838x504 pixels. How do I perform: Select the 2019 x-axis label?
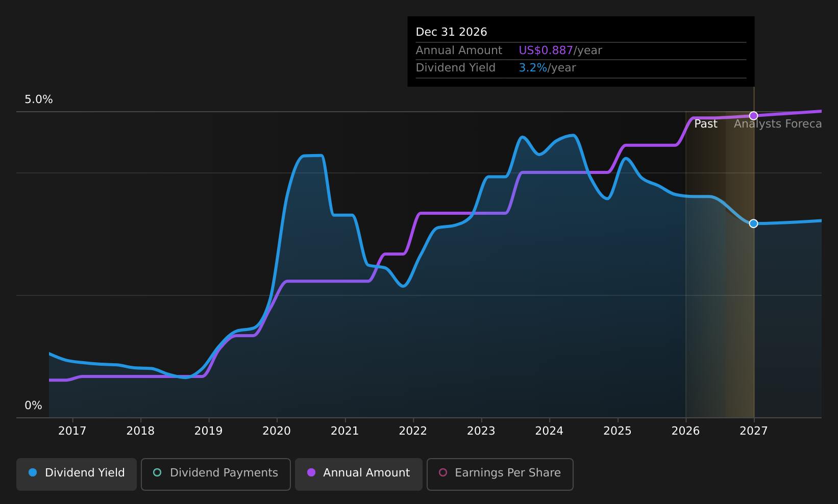[208, 431]
